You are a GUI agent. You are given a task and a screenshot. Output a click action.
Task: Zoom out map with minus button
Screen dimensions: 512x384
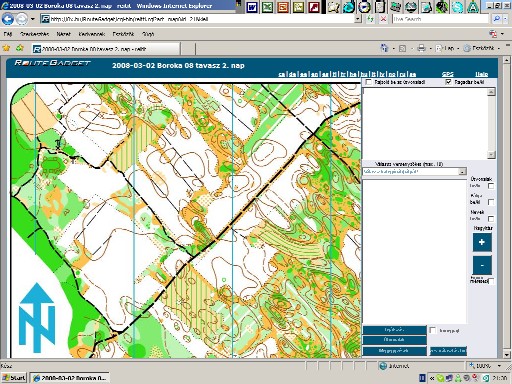tap(482, 265)
